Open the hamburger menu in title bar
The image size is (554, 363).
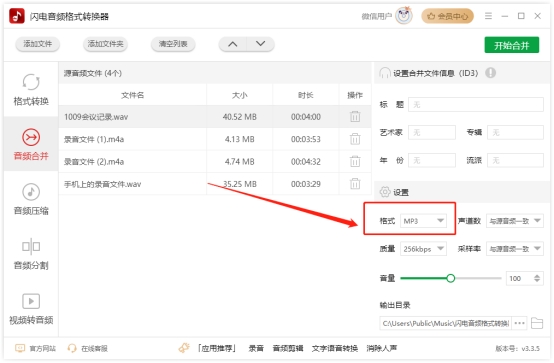[488, 16]
